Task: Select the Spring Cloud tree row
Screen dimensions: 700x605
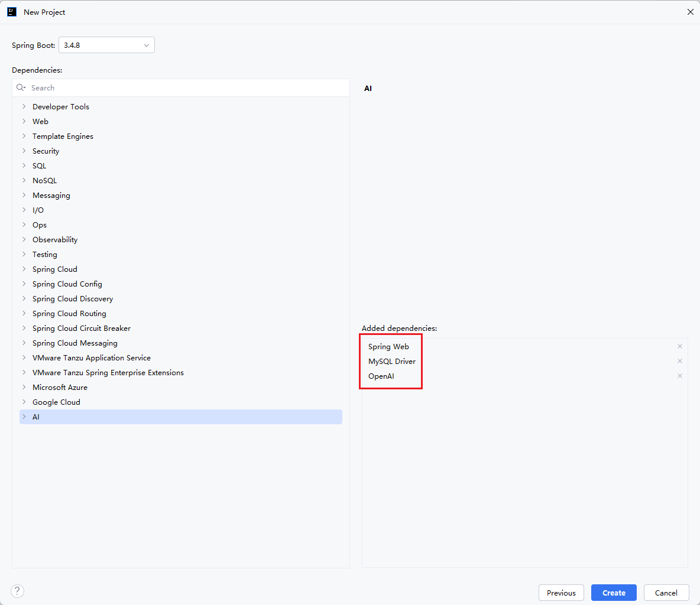Action: click(x=181, y=269)
